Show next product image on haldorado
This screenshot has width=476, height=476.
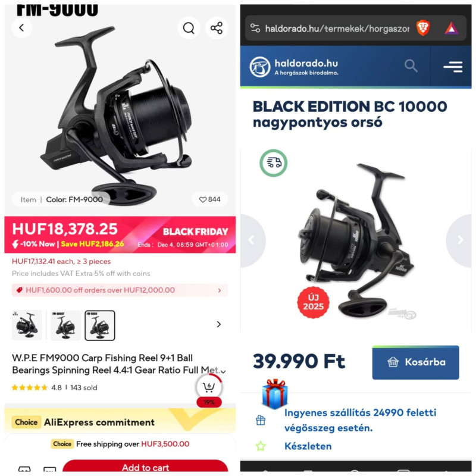[460, 240]
